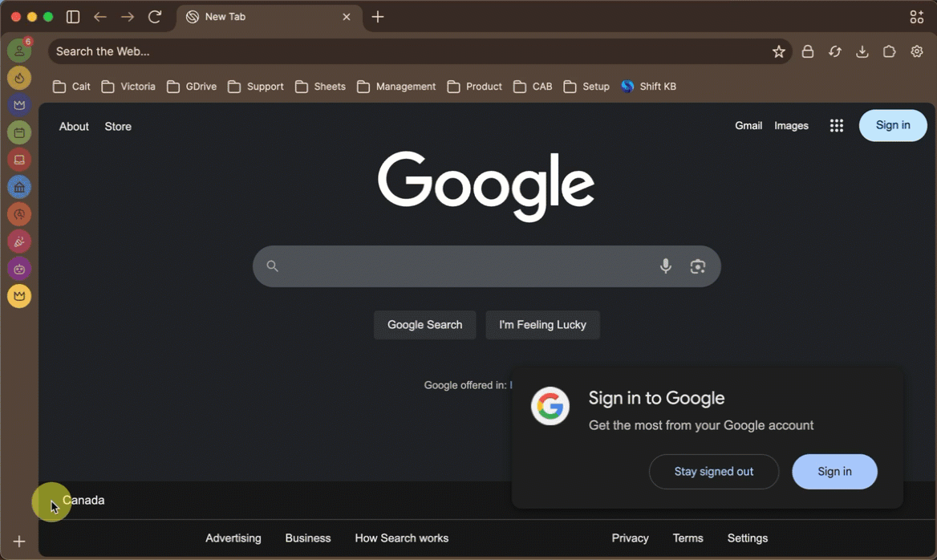Click I'm Feeling Lucky button
The width and height of the screenshot is (937, 560).
[x=542, y=325]
